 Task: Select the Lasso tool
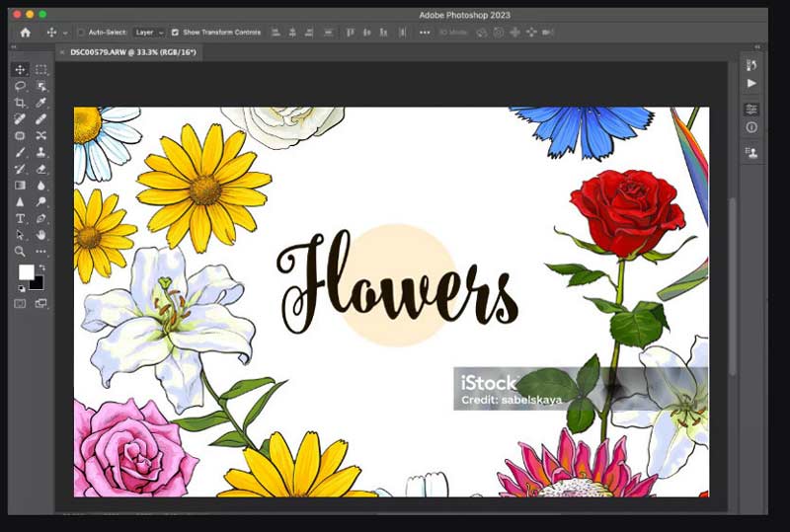[x=20, y=86]
